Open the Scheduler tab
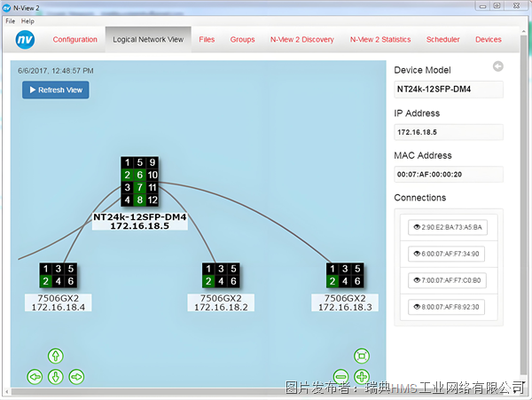 [x=442, y=39]
